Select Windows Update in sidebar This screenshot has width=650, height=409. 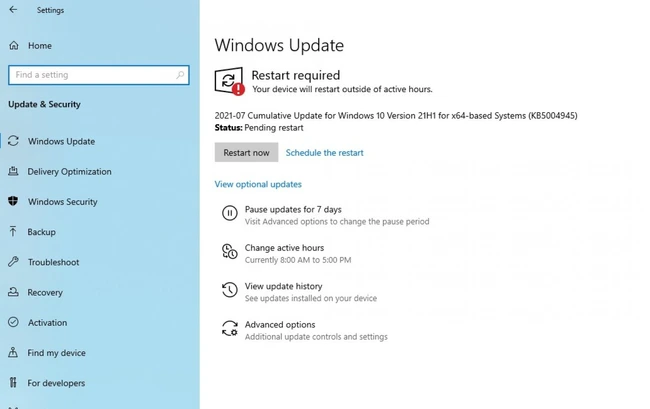61,141
